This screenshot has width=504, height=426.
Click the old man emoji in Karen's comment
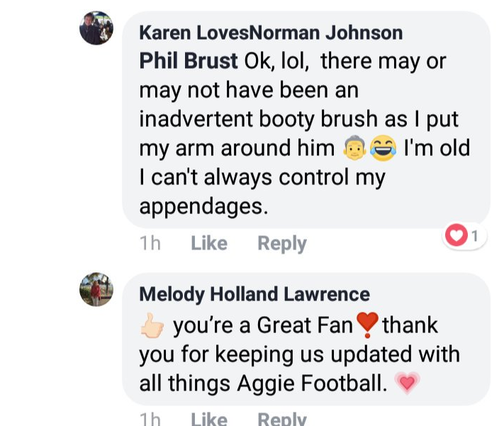pyautogui.click(x=354, y=149)
